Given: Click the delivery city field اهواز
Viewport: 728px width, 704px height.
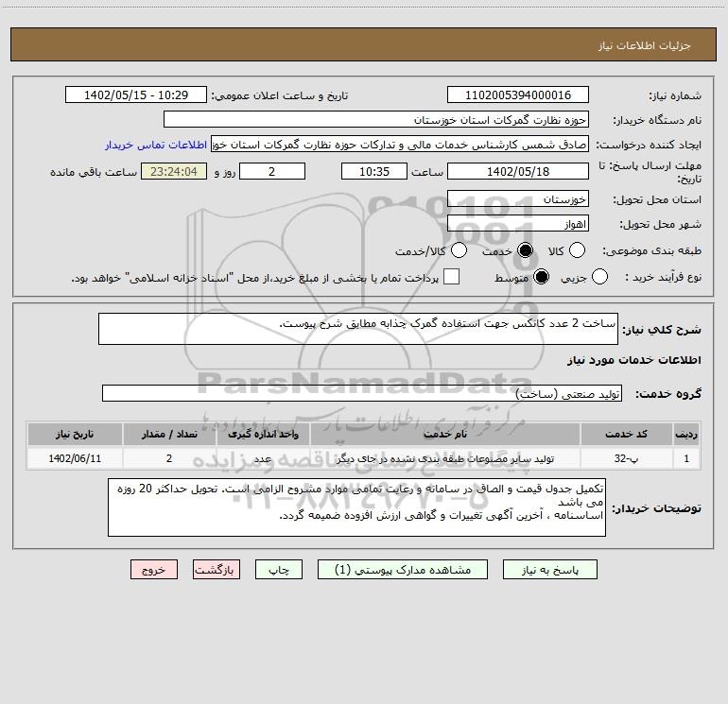Looking at the screenshot, I should 518,224.
